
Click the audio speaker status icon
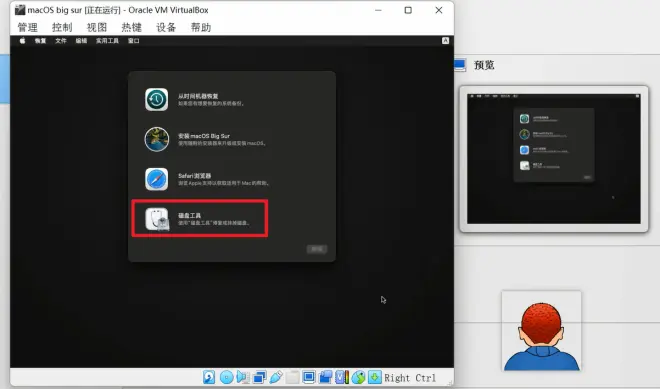(x=243, y=377)
